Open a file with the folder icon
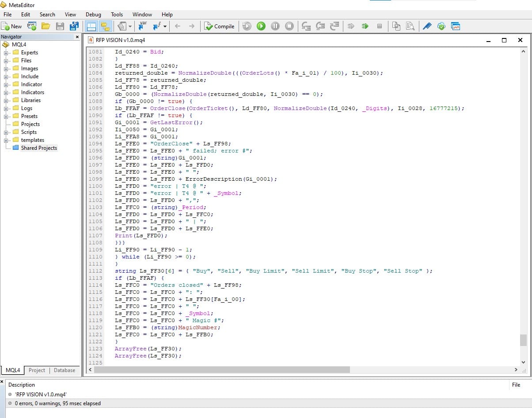 coord(46,27)
